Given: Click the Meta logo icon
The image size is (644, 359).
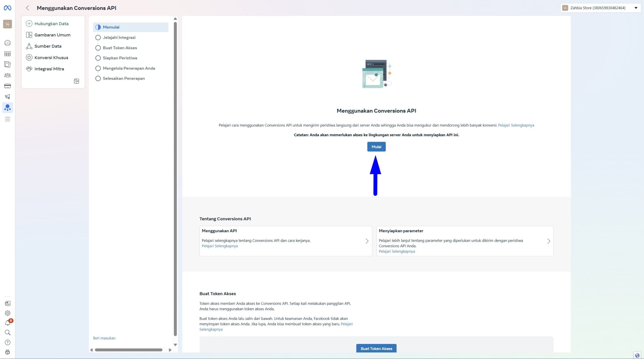Looking at the screenshot, I should pos(7,8).
